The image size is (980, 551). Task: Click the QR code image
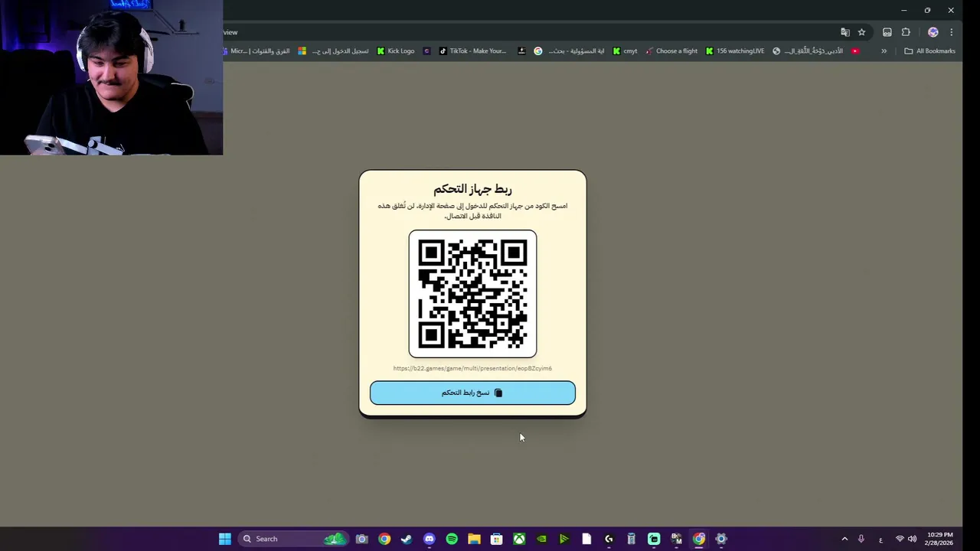472,294
